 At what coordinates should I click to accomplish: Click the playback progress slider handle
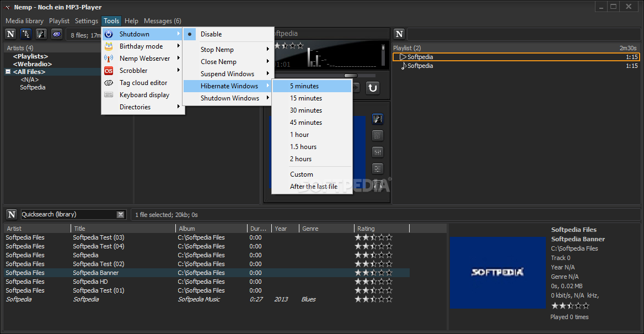click(x=351, y=76)
